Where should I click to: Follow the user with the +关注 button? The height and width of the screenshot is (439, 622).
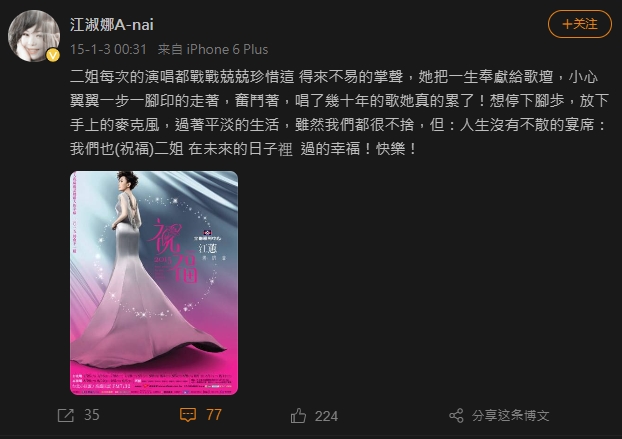click(580, 24)
